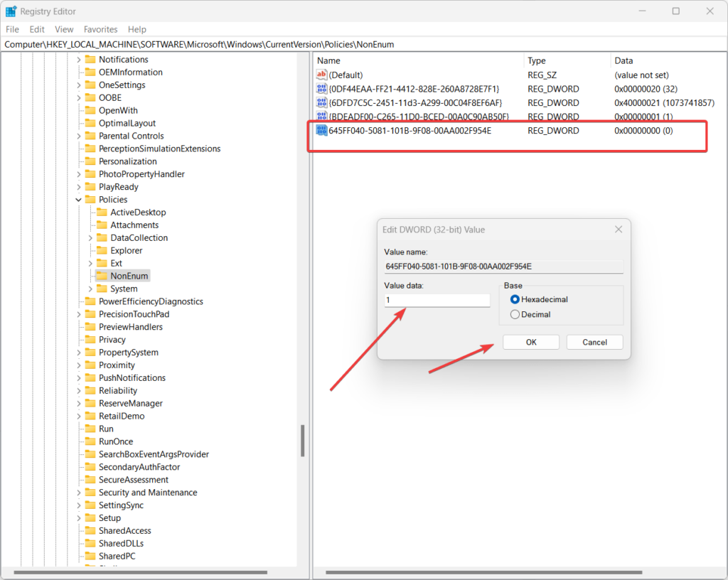This screenshot has width=728, height=580.
Task: Click the Run folder icon
Action: click(x=90, y=429)
